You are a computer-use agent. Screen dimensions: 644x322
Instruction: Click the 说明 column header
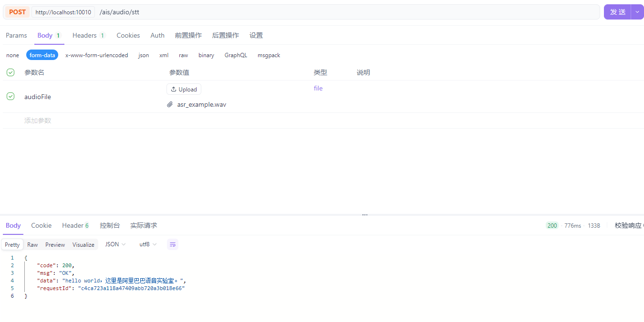364,72
